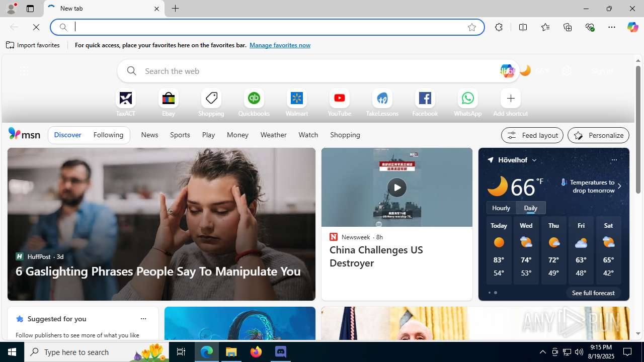The image size is (644, 362).
Task: Open the apps grid launcher
Action: point(24,71)
